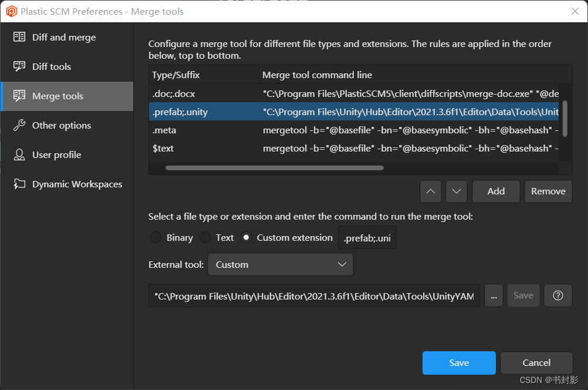Open the Diff tools section

click(x=67, y=66)
